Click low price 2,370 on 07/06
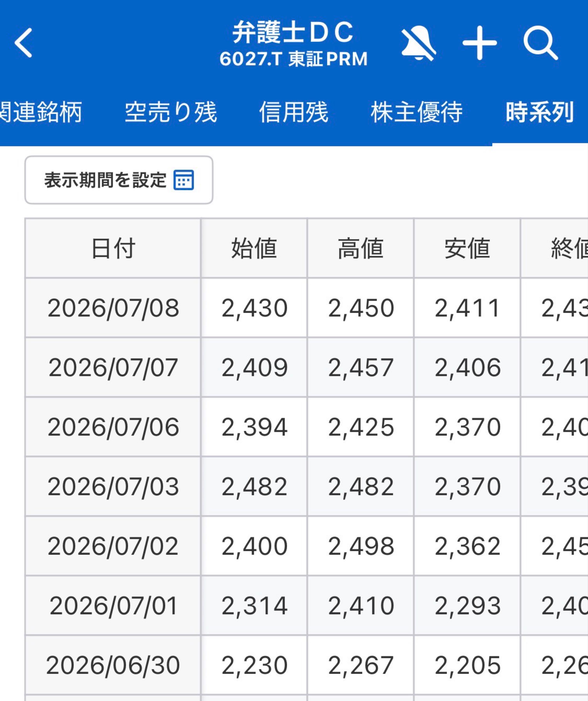Image resolution: width=588 pixels, height=701 pixels. pyautogui.click(x=467, y=427)
